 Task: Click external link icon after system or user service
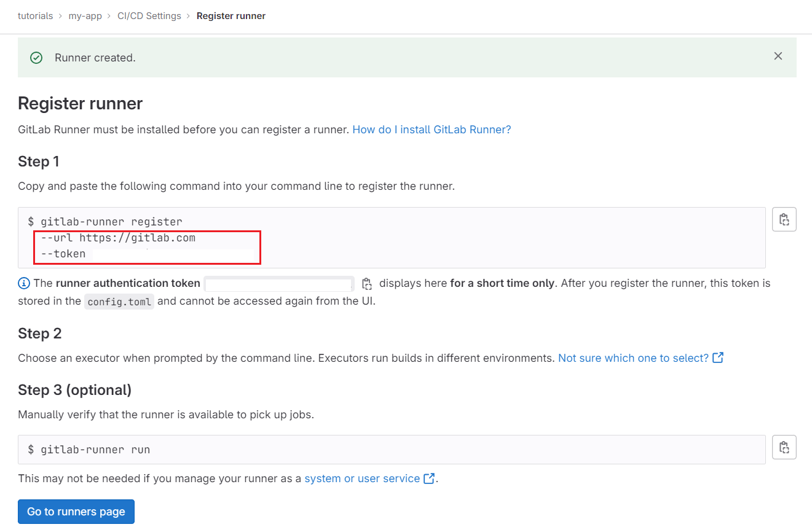pos(429,478)
